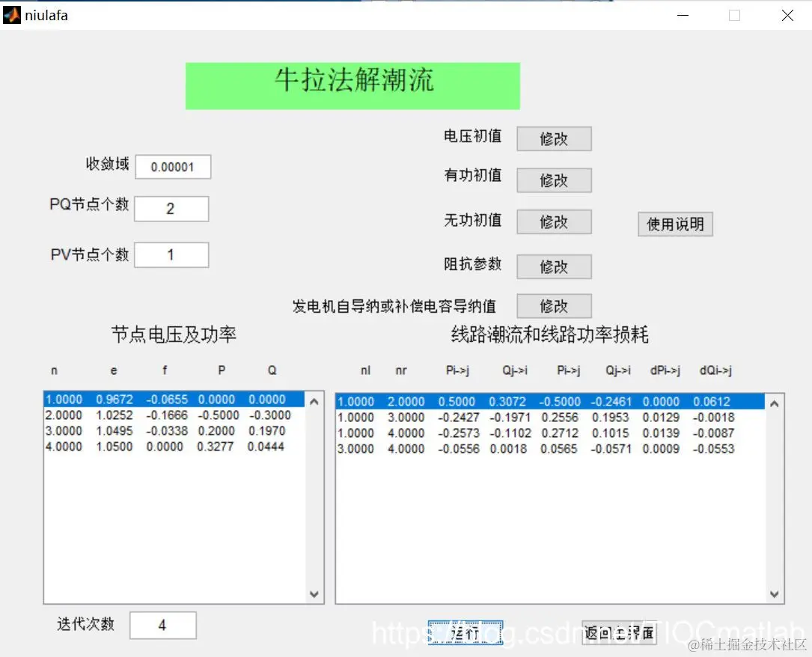
Task: Click the PQ节点个数 input field
Action: (x=171, y=208)
